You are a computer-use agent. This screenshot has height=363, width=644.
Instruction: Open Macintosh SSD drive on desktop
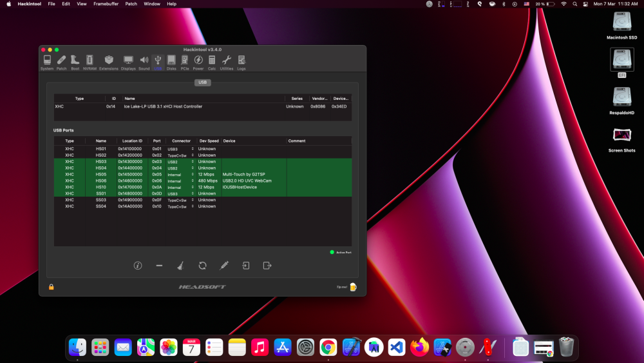click(622, 26)
